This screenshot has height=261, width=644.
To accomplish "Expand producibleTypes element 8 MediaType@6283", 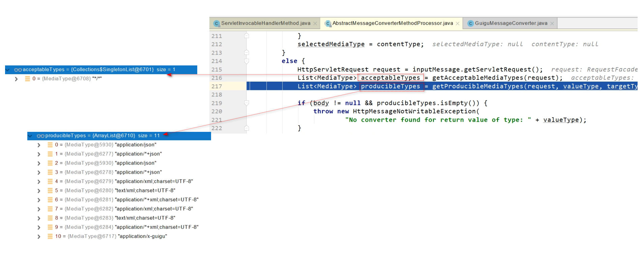I will click(39, 218).
